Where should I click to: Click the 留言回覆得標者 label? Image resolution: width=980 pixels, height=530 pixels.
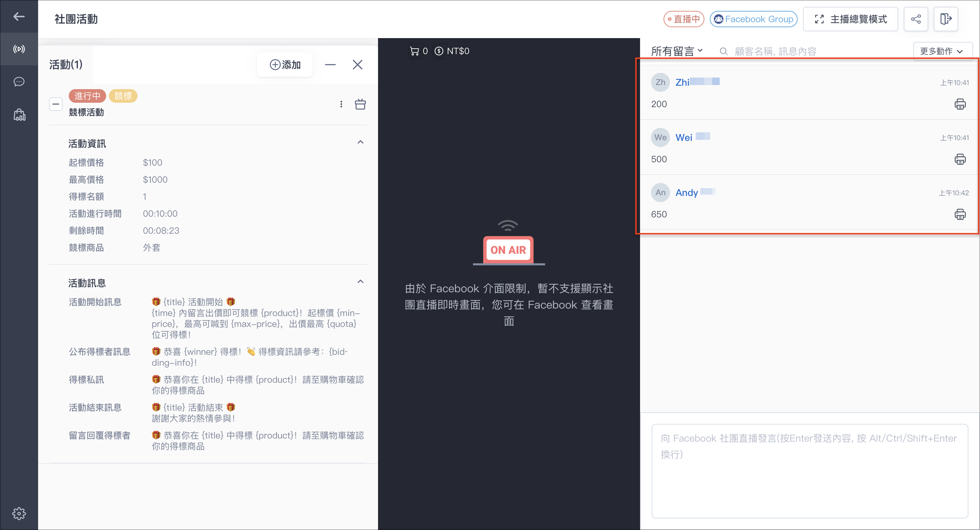point(99,435)
